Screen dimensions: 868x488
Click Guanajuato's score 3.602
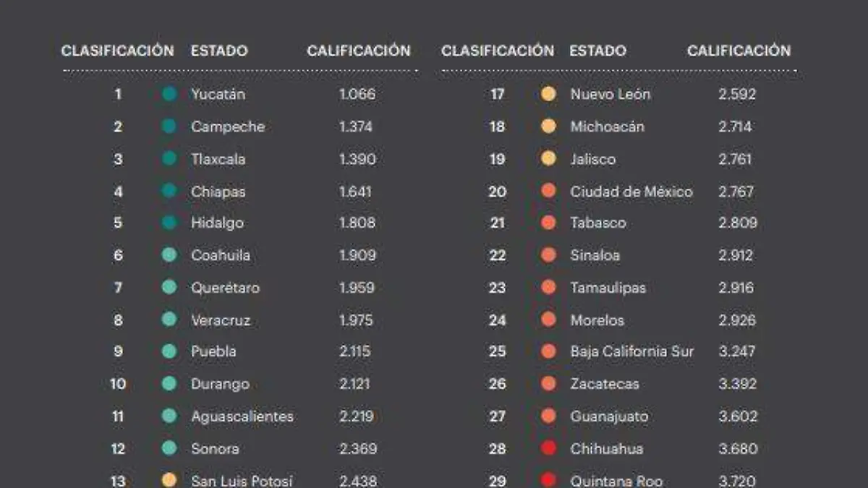coord(738,416)
